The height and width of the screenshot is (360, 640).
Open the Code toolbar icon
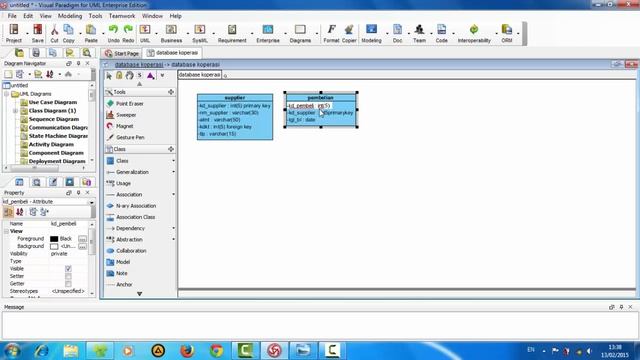[x=442, y=33]
